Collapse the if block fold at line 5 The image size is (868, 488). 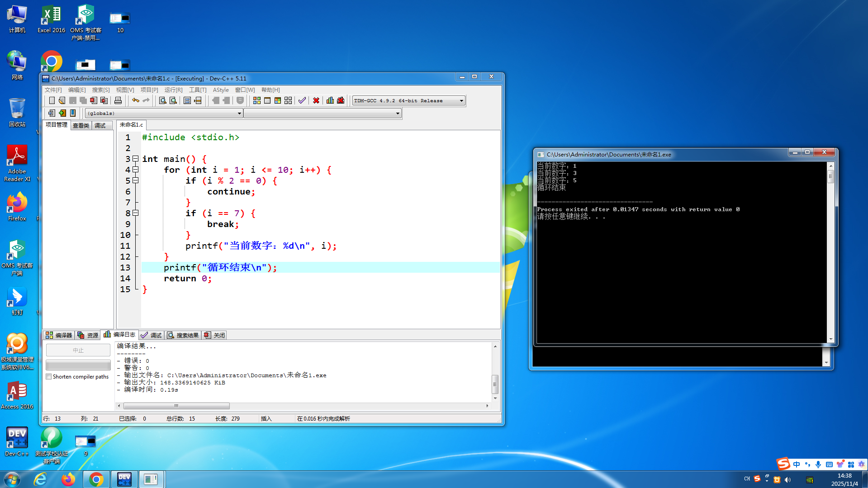tap(135, 180)
